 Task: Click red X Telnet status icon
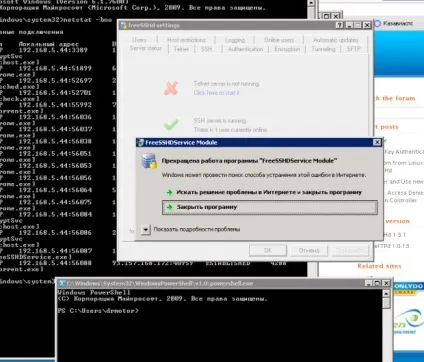(171, 88)
